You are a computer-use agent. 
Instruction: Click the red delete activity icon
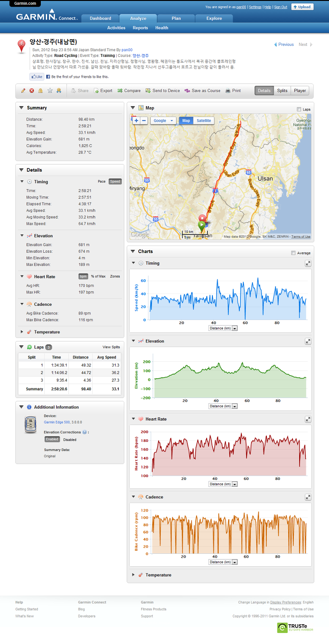point(32,91)
